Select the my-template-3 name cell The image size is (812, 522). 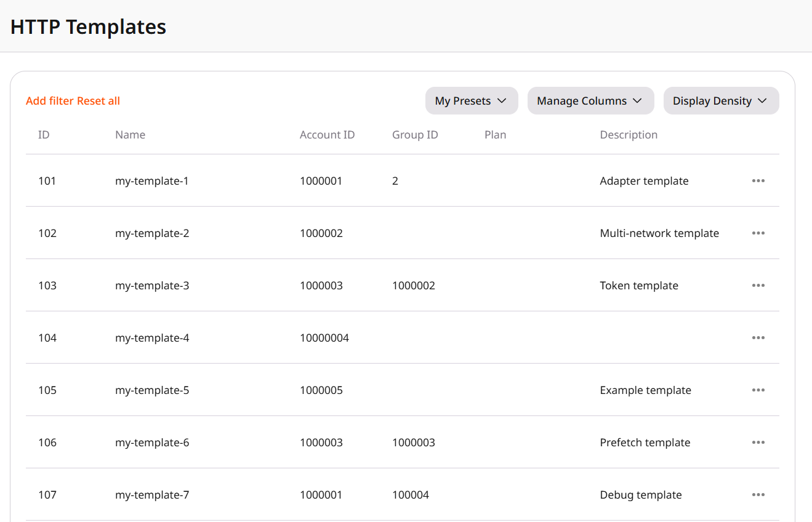[x=152, y=286]
